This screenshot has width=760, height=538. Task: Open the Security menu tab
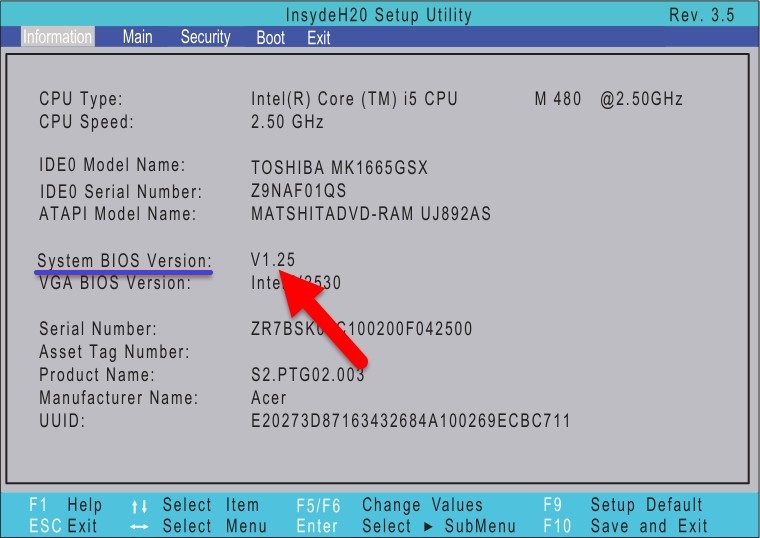tap(205, 37)
